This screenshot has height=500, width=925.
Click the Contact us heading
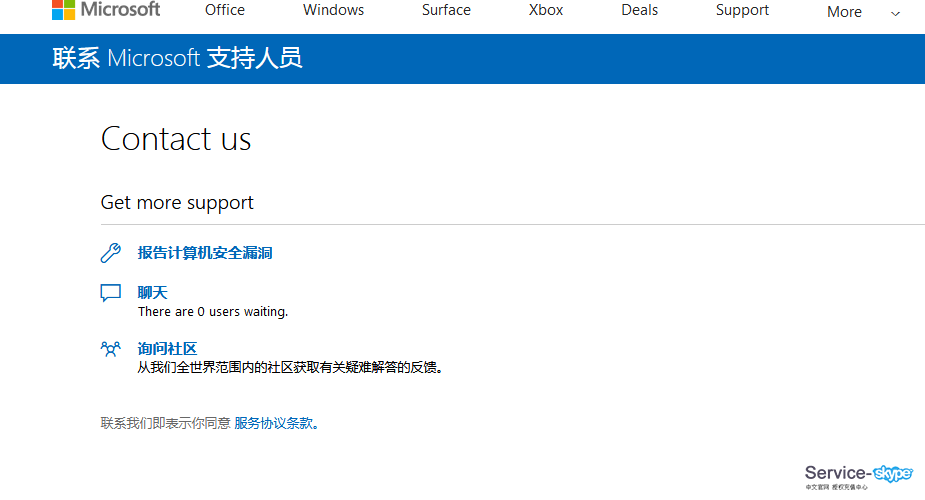[176, 139]
